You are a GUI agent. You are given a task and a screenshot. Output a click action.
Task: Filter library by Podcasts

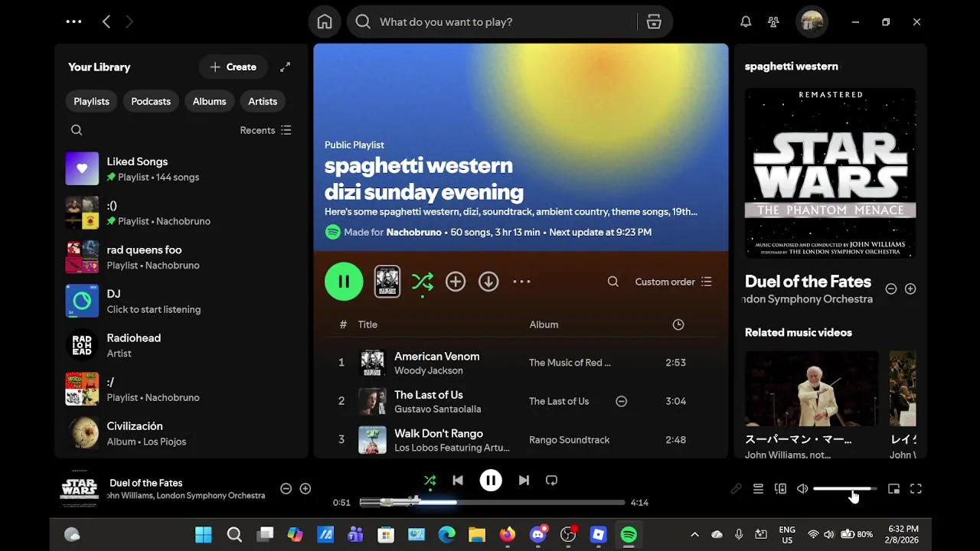click(151, 101)
